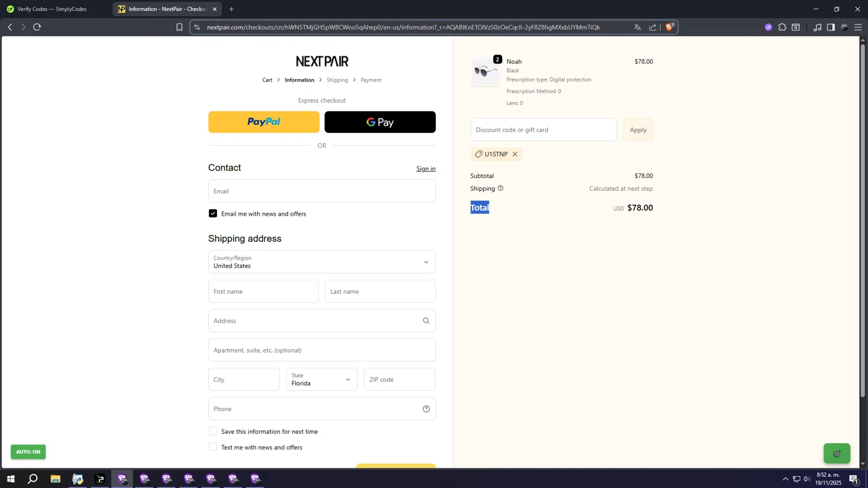This screenshot has width=868, height=488.
Task: Open a new browser tab
Action: tap(231, 9)
